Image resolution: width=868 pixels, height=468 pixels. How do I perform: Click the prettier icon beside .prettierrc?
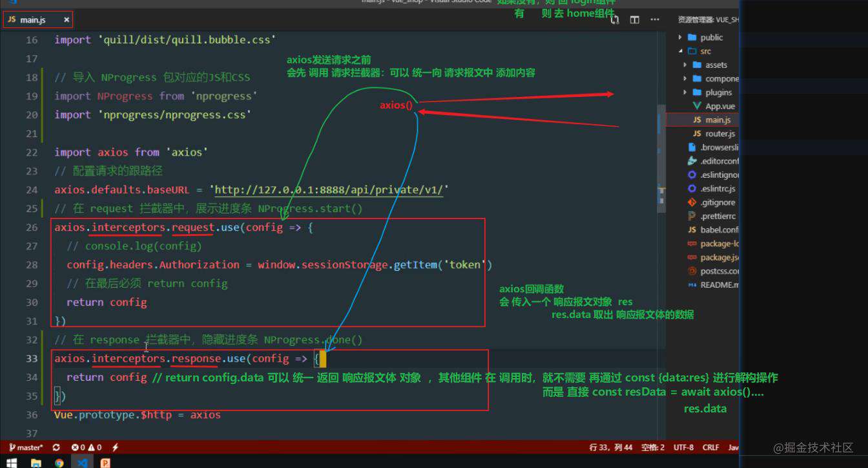[692, 216]
